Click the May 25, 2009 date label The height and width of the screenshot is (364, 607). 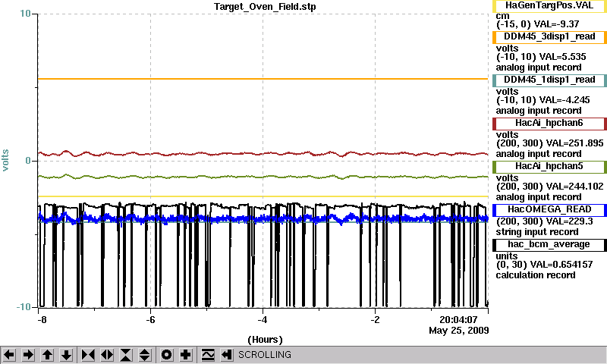coord(459,331)
